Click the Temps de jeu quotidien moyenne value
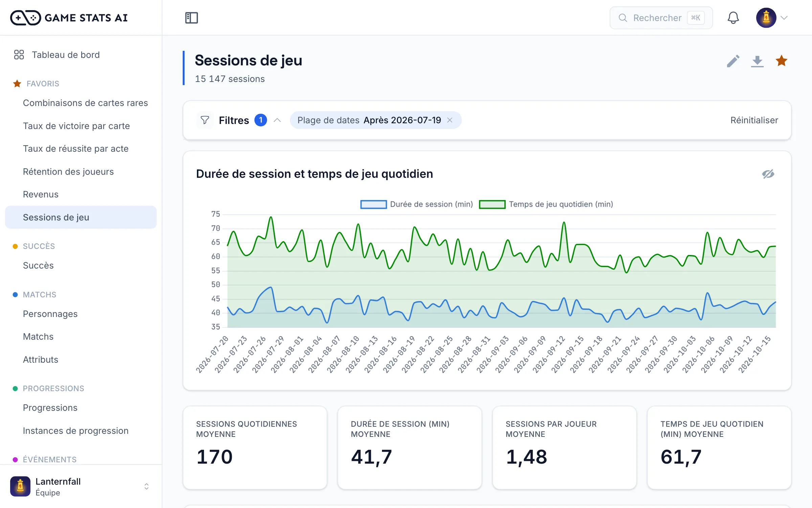 tap(681, 457)
